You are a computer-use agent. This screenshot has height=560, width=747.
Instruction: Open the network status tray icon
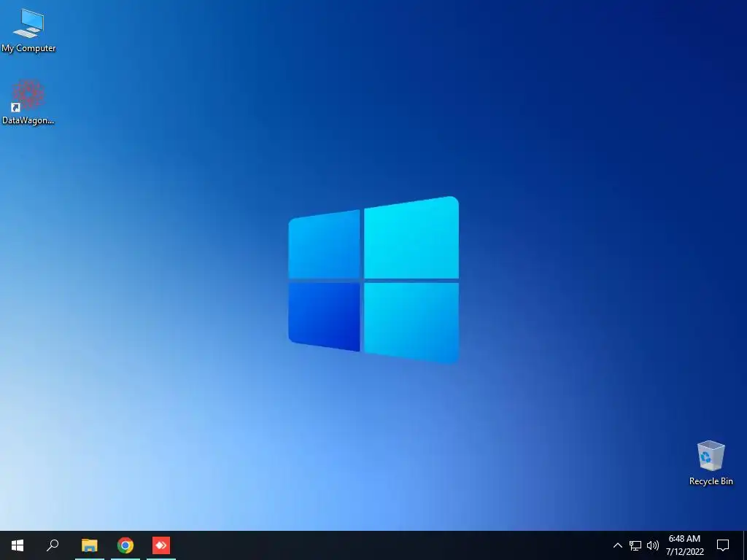[635, 545]
